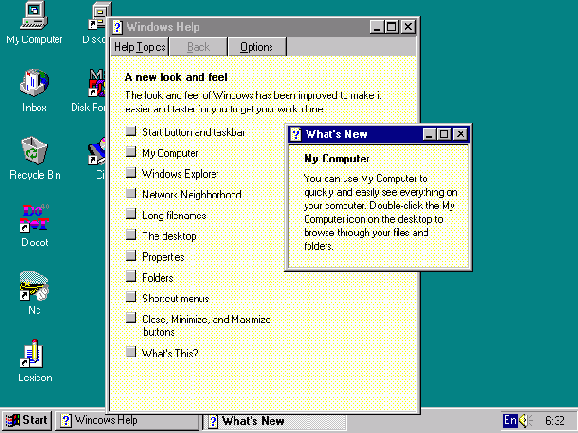The height and width of the screenshot is (433, 578).
Task: Open the Help Topics button
Action: (140, 47)
